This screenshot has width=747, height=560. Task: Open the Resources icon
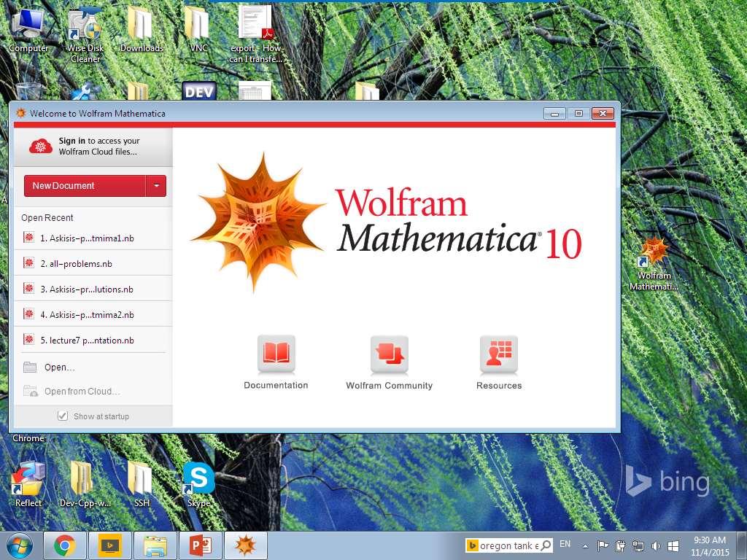tap(499, 354)
